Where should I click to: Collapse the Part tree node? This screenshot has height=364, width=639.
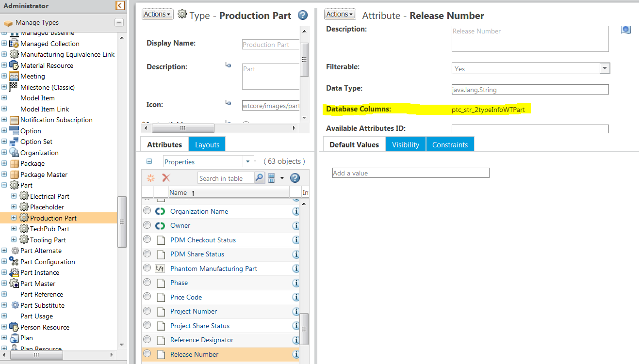4,185
